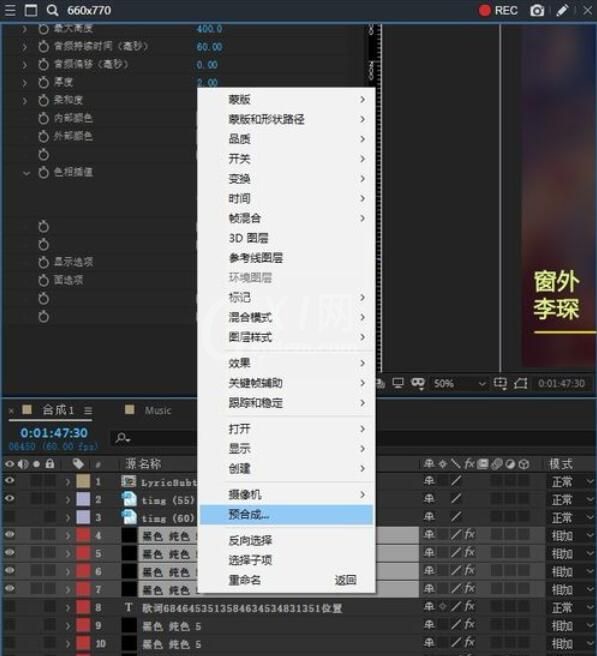Image resolution: width=597 pixels, height=656 pixels.
Task: Switch to the Music tab
Action: [158, 410]
